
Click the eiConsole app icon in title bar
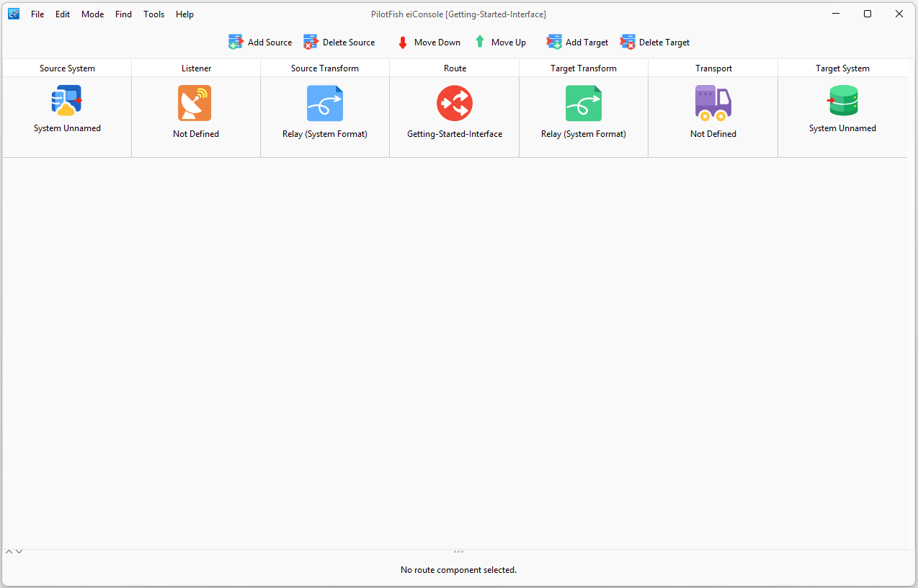point(14,14)
